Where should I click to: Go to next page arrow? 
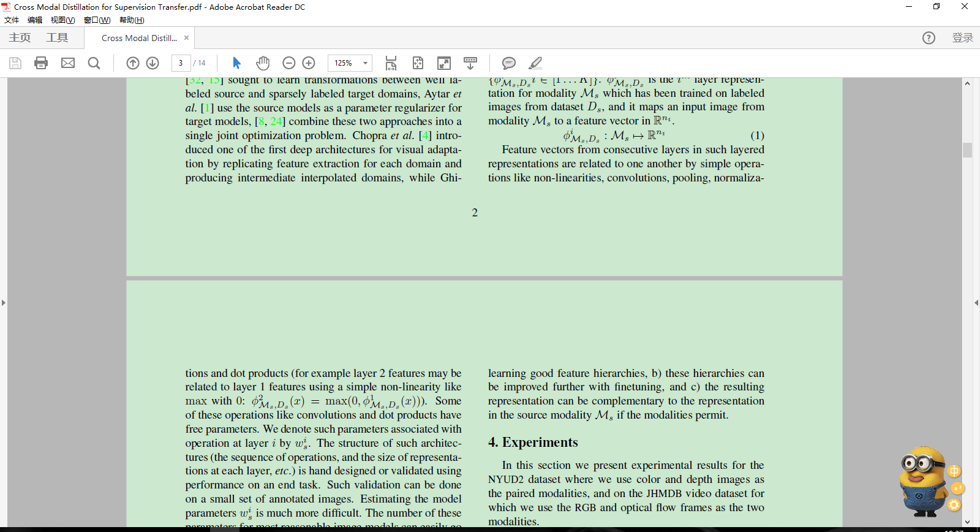tap(153, 63)
